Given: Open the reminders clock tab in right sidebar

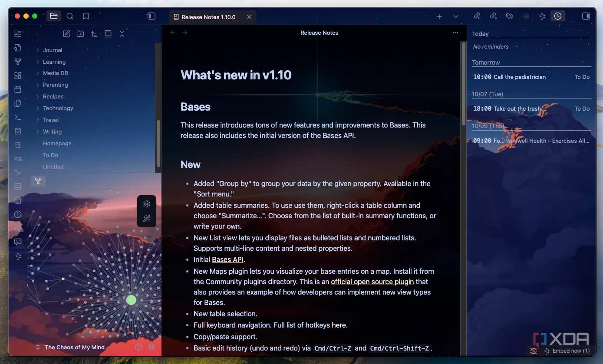Looking at the screenshot, I should tap(558, 16).
